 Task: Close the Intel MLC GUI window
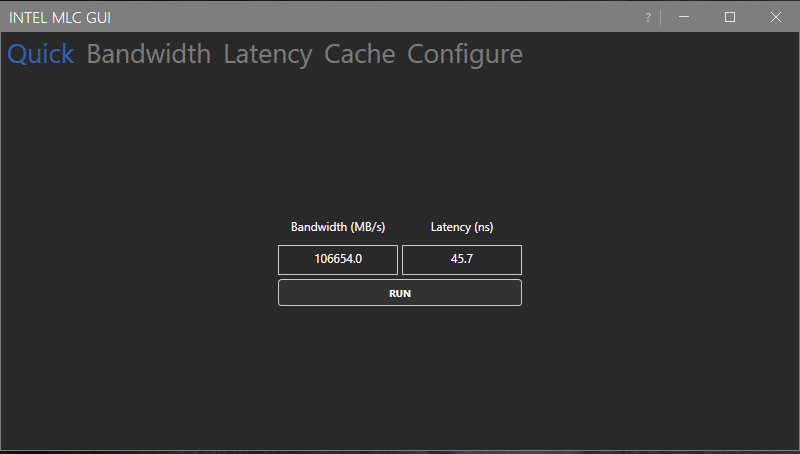coord(776,17)
